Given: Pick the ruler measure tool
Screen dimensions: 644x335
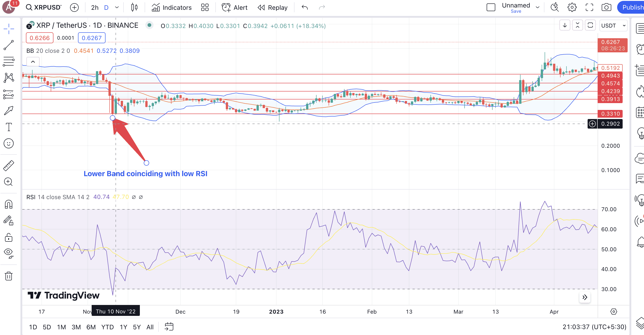Looking at the screenshot, I should click(x=9, y=166).
